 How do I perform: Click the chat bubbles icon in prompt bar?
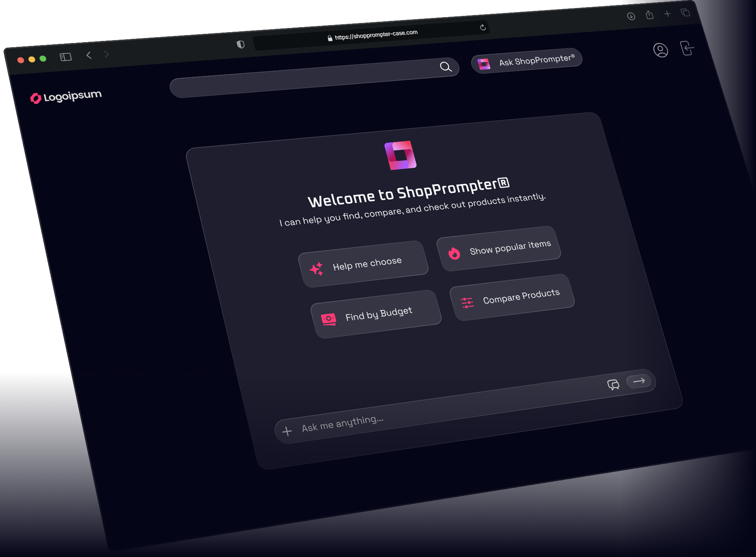click(613, 384)
